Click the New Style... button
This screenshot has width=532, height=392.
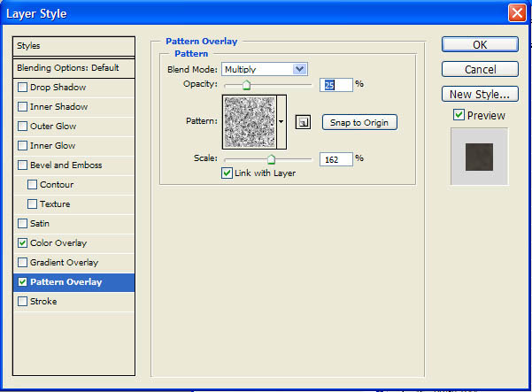480,94
